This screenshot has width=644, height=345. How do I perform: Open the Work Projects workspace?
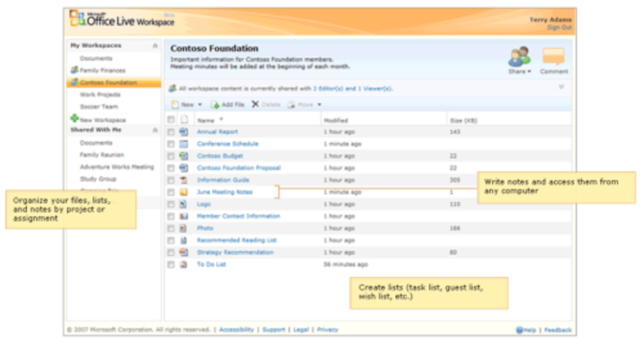[100, 94]
